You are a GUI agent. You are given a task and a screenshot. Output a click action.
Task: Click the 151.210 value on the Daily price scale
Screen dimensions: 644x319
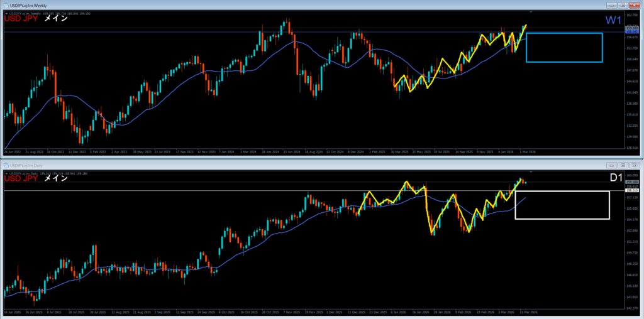(x=631, y=242)
